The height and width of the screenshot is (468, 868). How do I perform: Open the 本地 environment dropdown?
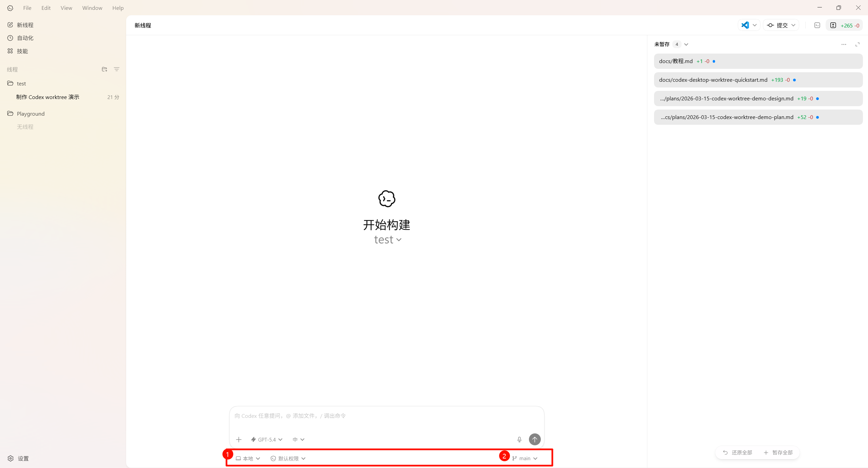pos(248,459)
